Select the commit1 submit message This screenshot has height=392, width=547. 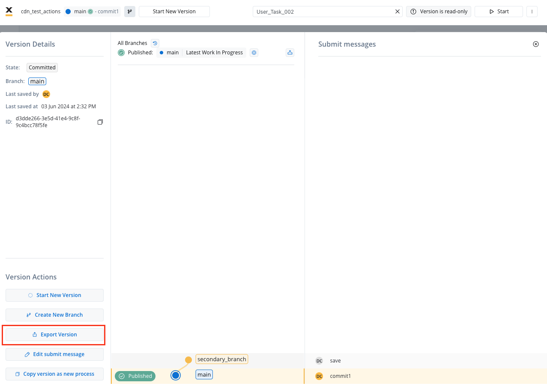[341, 376]
